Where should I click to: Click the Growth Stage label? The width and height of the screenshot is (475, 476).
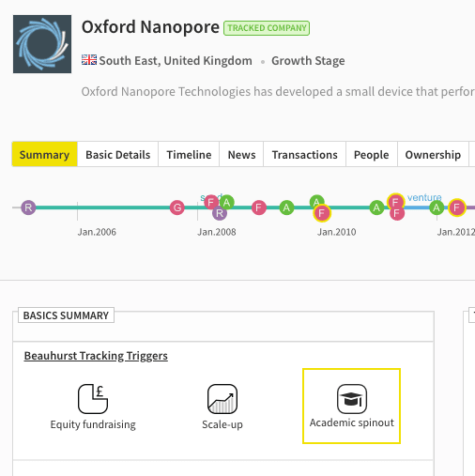click(308, 60)
